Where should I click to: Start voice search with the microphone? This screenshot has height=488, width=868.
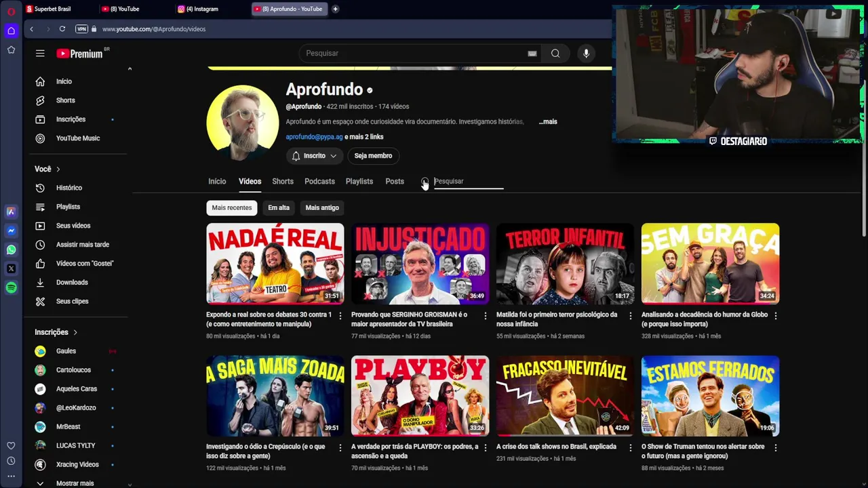(587, 54)
